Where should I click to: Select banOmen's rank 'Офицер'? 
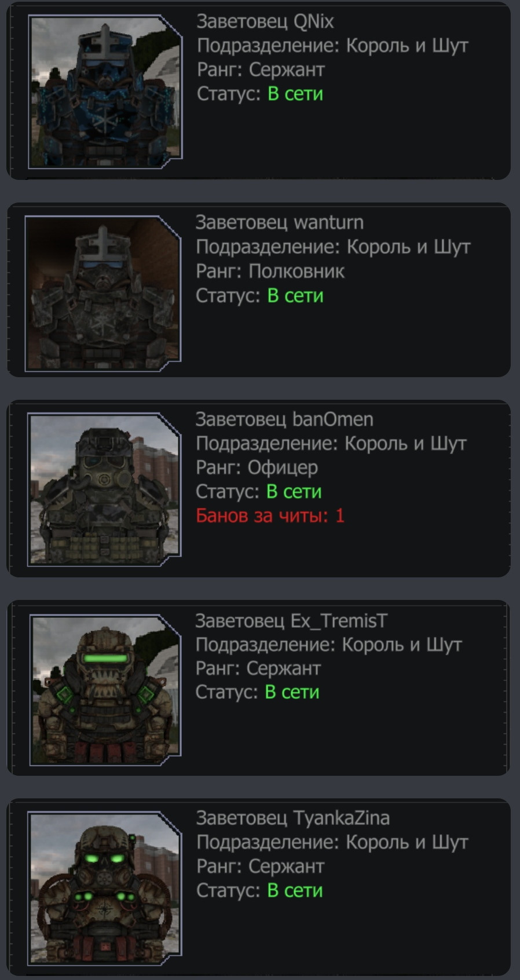(283, 467)
